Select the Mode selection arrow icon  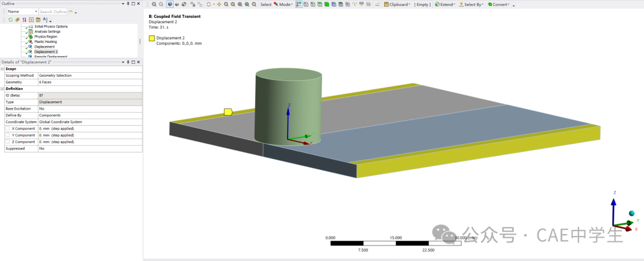(x=275, y=5)
